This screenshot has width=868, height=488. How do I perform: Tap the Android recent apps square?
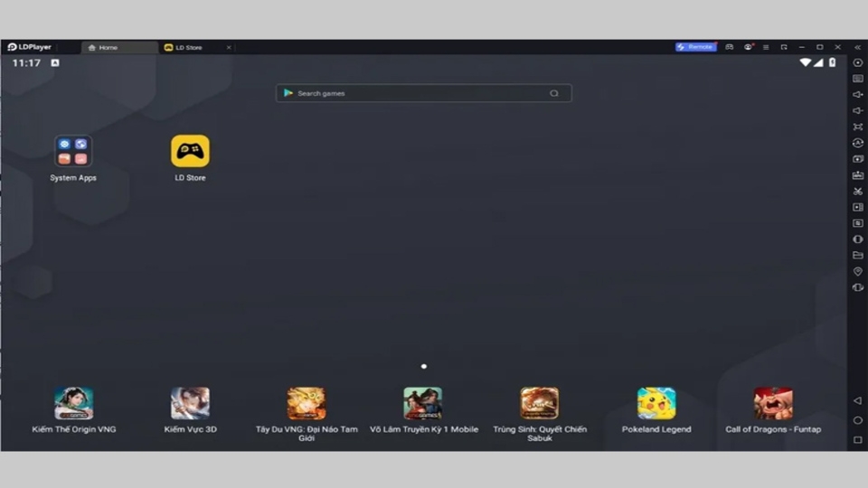pyautogui.click(x=857, y=440)
